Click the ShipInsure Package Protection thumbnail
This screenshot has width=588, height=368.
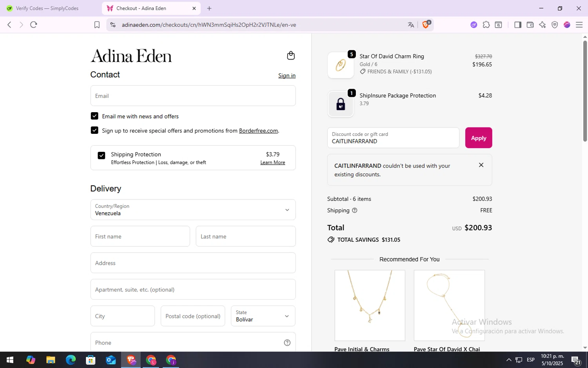coord(341,104)
